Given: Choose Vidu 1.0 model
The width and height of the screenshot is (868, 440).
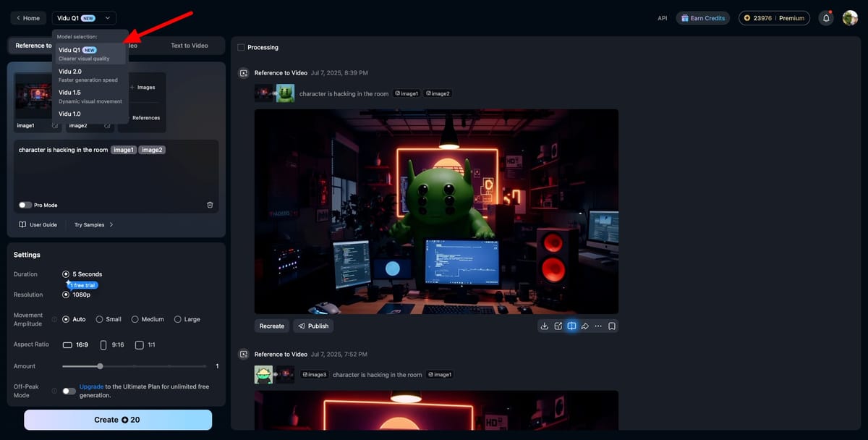Looking at the screenshot, I should [90, 114].
